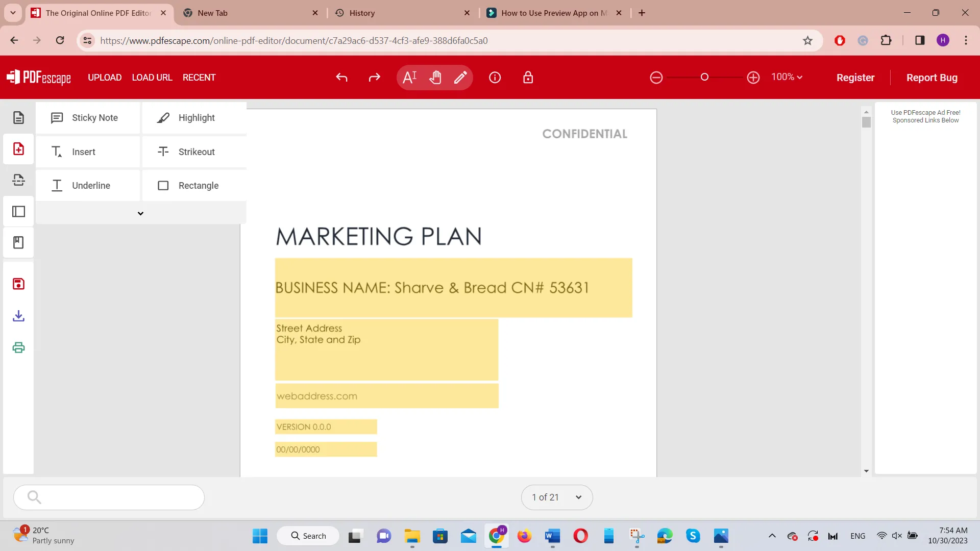980x551 pixels.
Task: Click the Lock/Password icon
Action: tap(529, 77)
